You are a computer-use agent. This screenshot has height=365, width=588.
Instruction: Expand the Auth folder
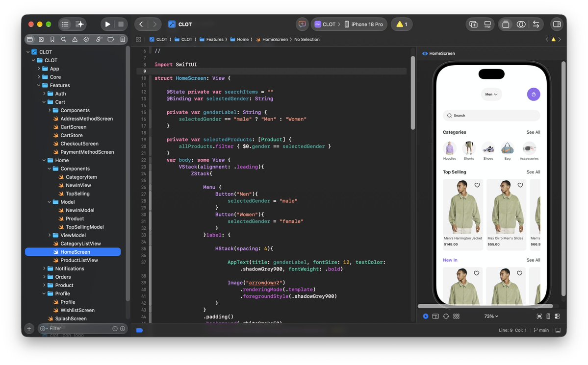pyautogui.click(x=44, y=94)
